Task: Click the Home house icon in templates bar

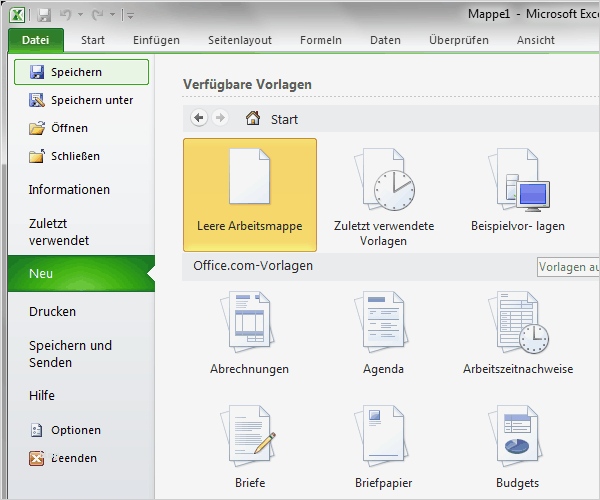Action: 253,118
